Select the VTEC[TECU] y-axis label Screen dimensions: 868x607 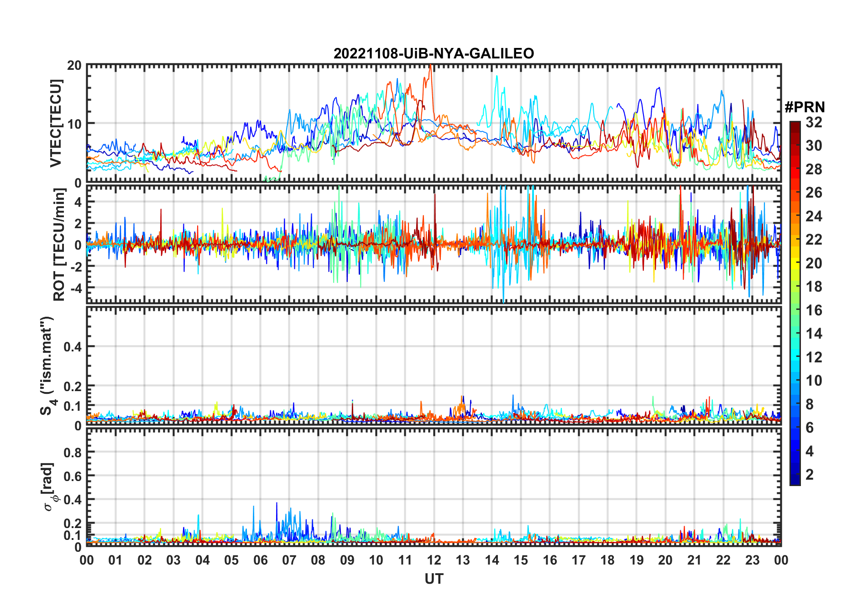[x=56, y=123]
